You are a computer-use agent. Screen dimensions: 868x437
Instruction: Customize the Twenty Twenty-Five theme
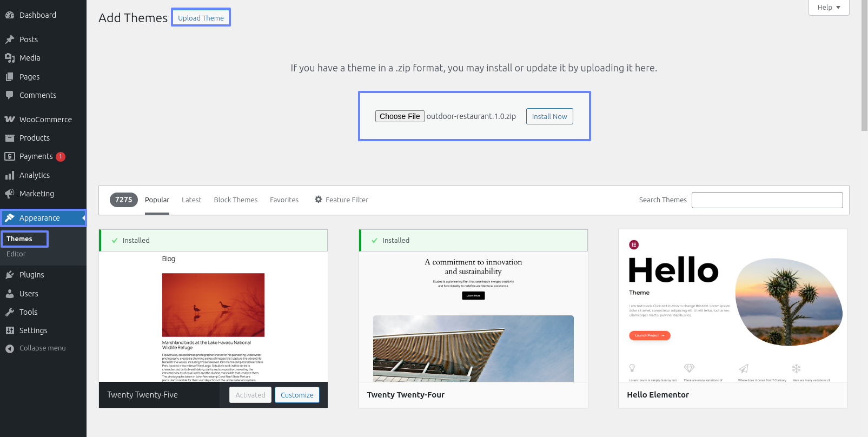pos(297,395)
